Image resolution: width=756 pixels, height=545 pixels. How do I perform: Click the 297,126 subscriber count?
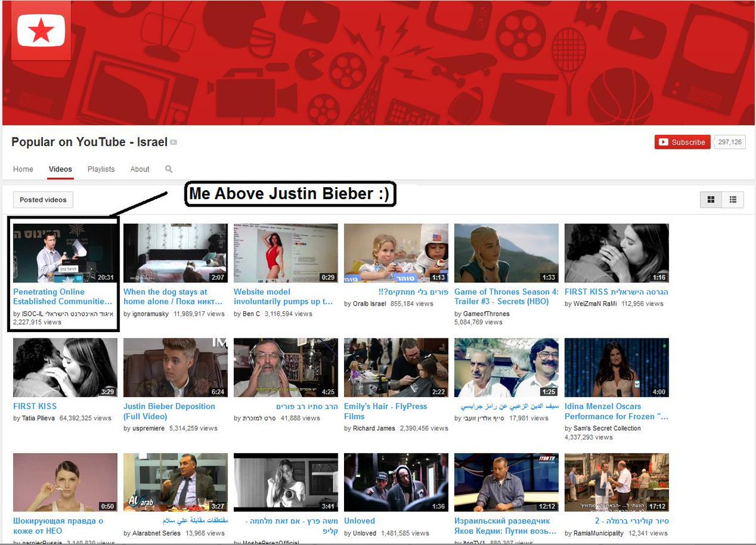[730, 142]
